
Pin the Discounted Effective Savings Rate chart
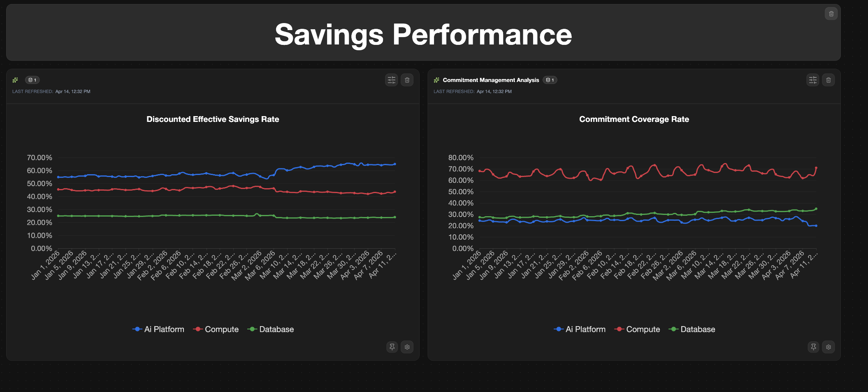click(392, 347)
